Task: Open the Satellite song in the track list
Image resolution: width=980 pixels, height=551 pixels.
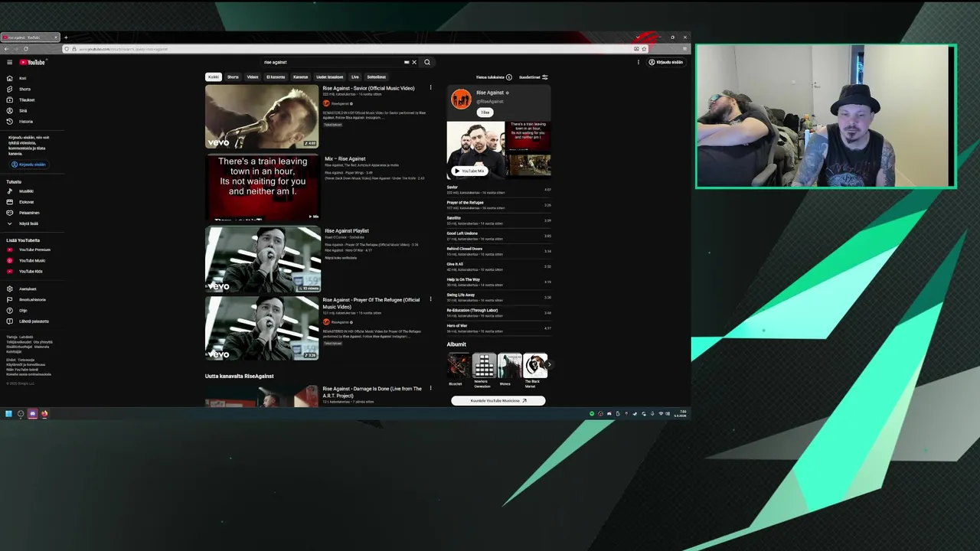Action: (498, 220)
